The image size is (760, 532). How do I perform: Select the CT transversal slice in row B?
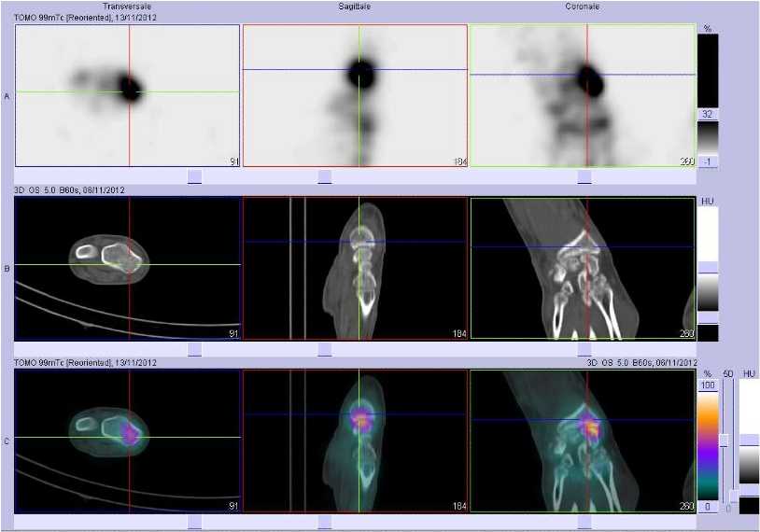(x=128, y=269)
